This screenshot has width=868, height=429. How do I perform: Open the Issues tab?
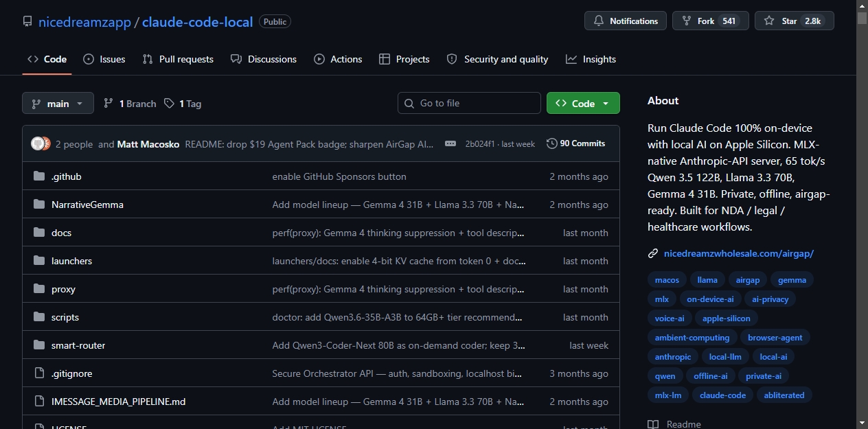pos(104,59)
